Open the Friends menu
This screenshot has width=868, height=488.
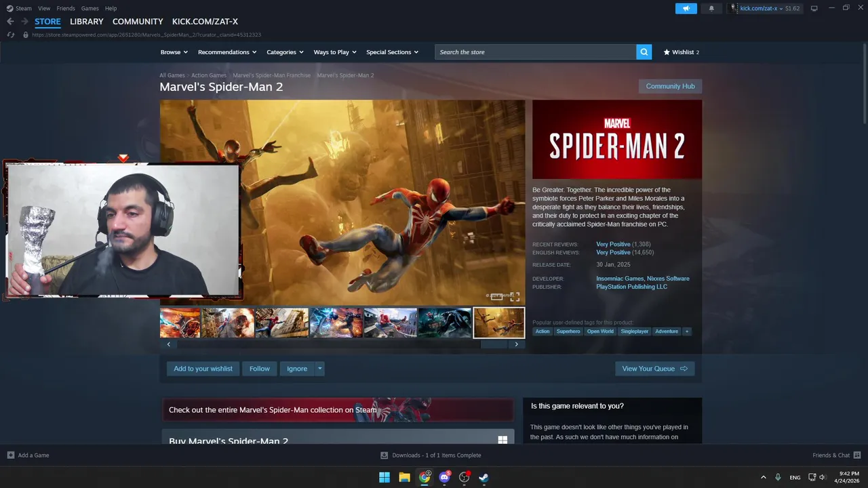point(66,8)
